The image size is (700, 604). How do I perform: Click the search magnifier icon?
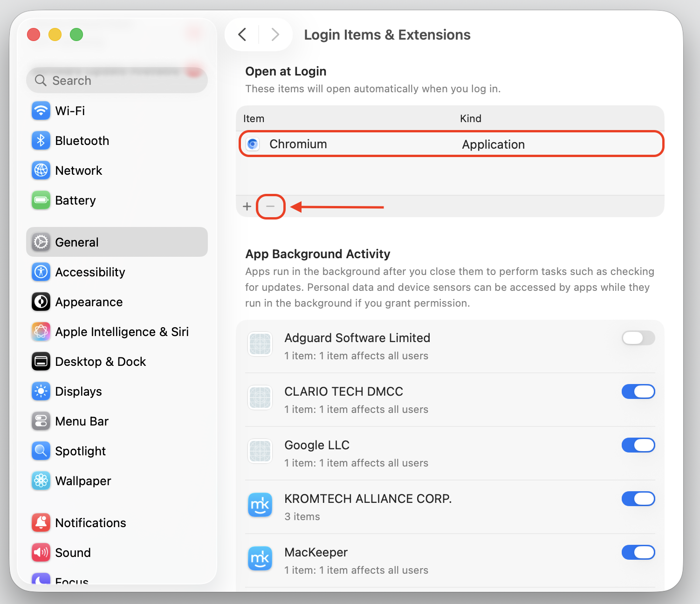pos(41,81)
